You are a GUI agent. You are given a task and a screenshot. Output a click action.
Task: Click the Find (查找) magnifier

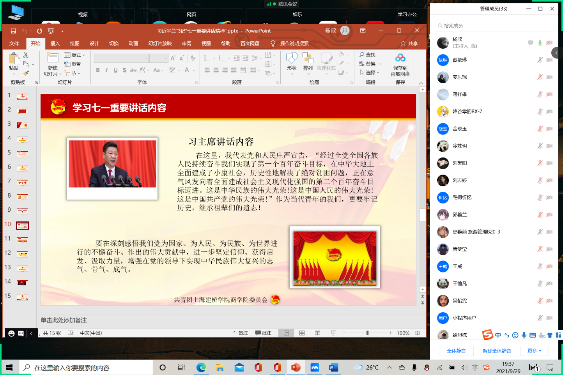pyautogui.click(x=367, y=55)
